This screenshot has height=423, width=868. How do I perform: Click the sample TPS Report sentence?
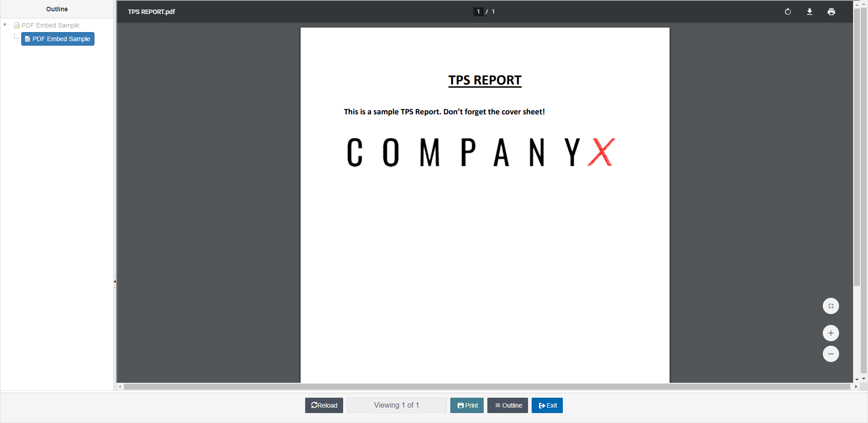(x=444, y=112)
